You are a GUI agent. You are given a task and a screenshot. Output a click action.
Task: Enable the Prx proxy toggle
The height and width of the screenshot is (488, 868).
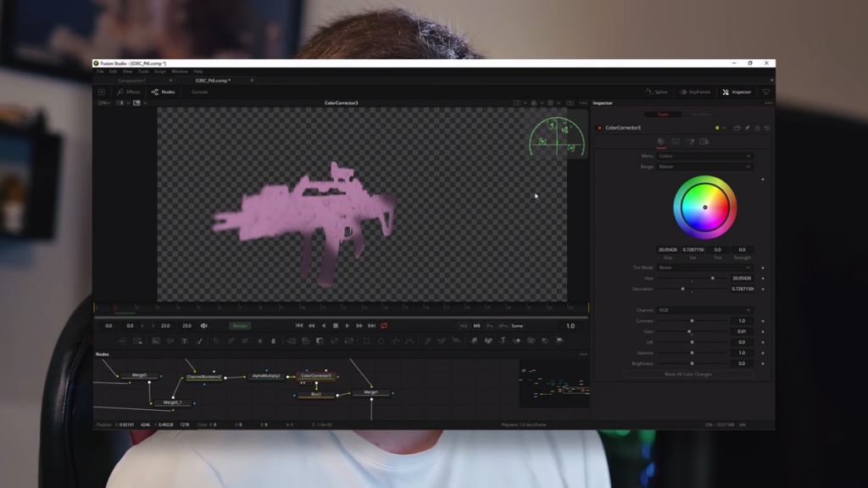(x=489, y=326)
